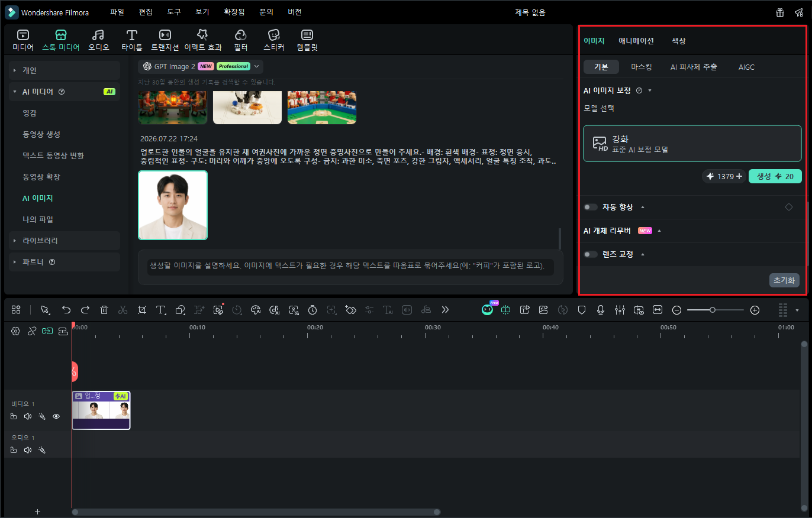Open the layout grid icon in timeline toolbar

tap(16, 309)
